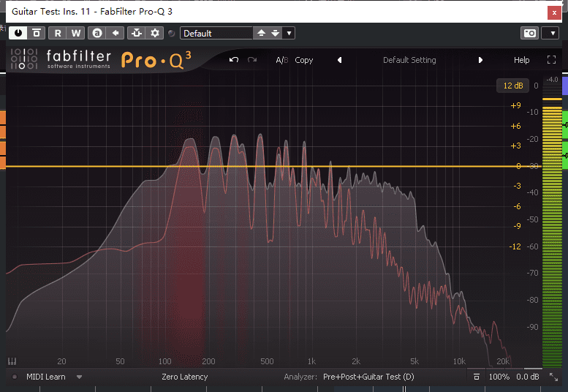
Task: Click the global bypass icon in bottom bar
Action: (x=477, y=377)
